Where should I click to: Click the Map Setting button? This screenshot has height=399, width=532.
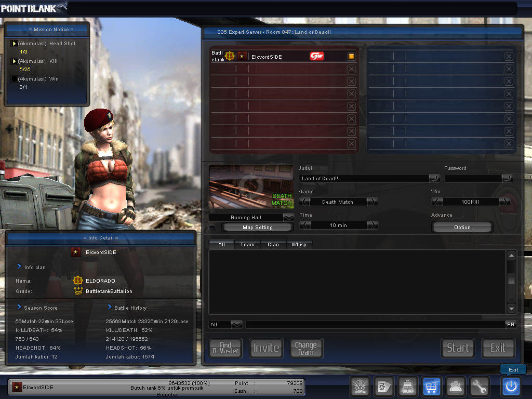(258, 228)
